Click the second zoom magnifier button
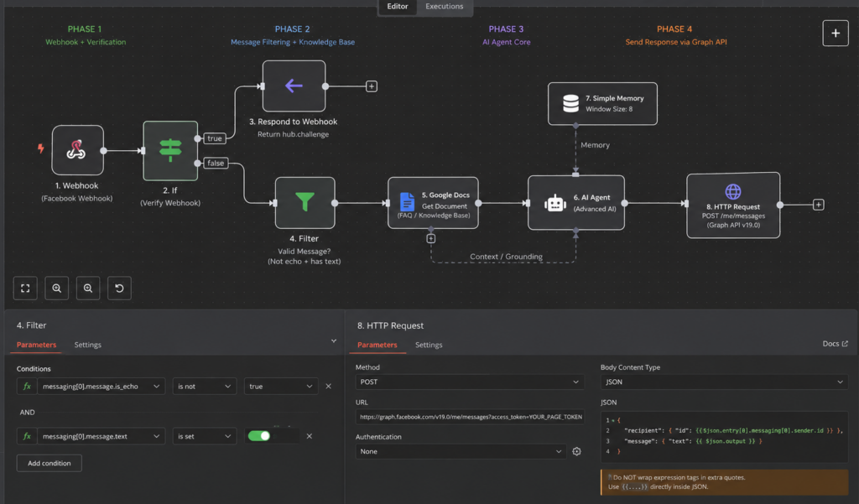 (87, 288)
